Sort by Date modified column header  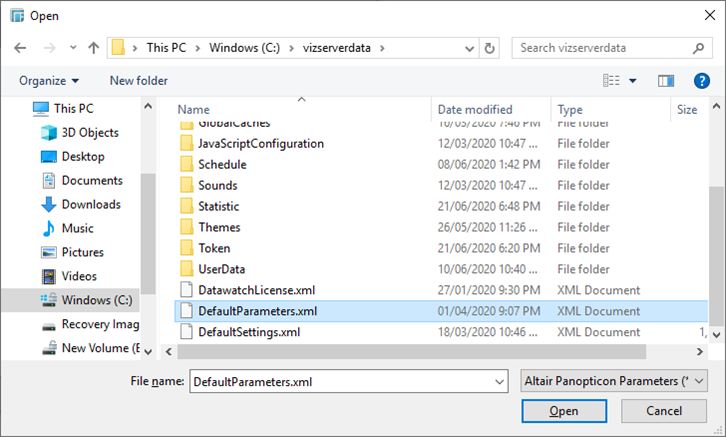(x=474, y=109)
